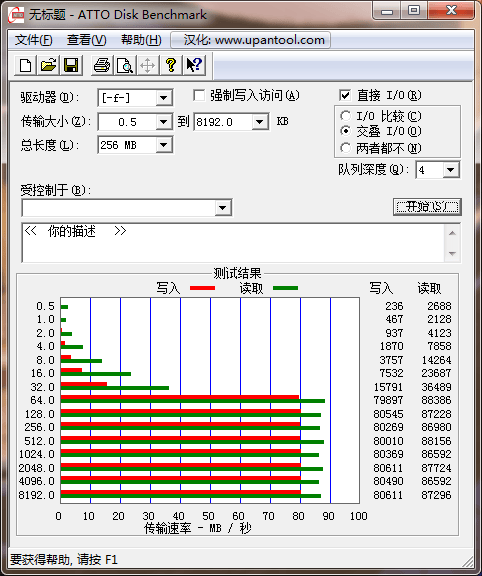
Task: Save results using the floppy disk icon
Action: coord(71,65)
